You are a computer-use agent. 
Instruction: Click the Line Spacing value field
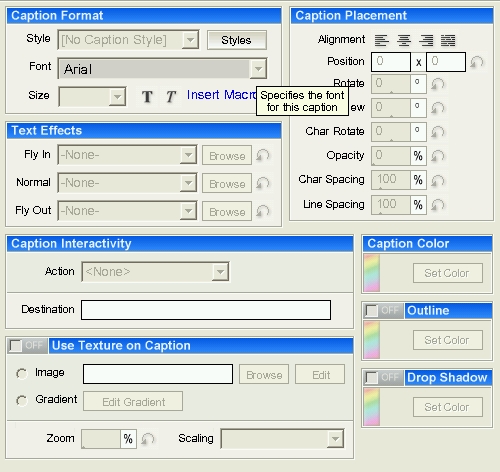click(x=391, y=205)
